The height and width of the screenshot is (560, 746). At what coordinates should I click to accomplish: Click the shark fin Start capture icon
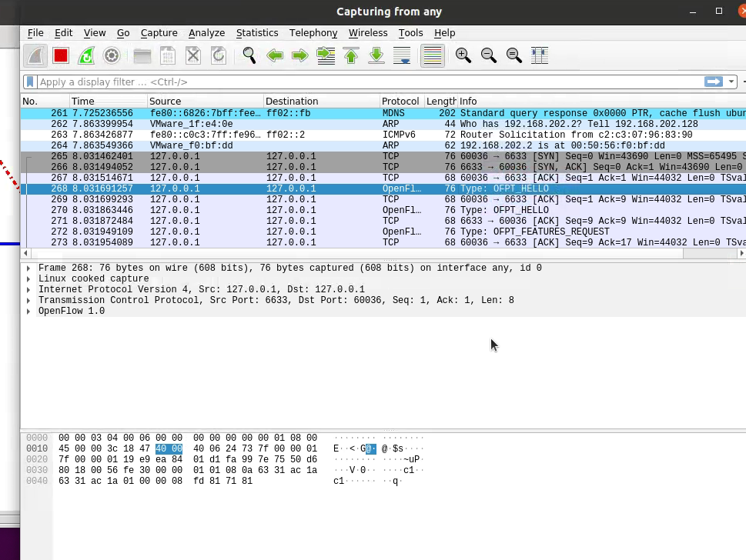tap(35, 55)
